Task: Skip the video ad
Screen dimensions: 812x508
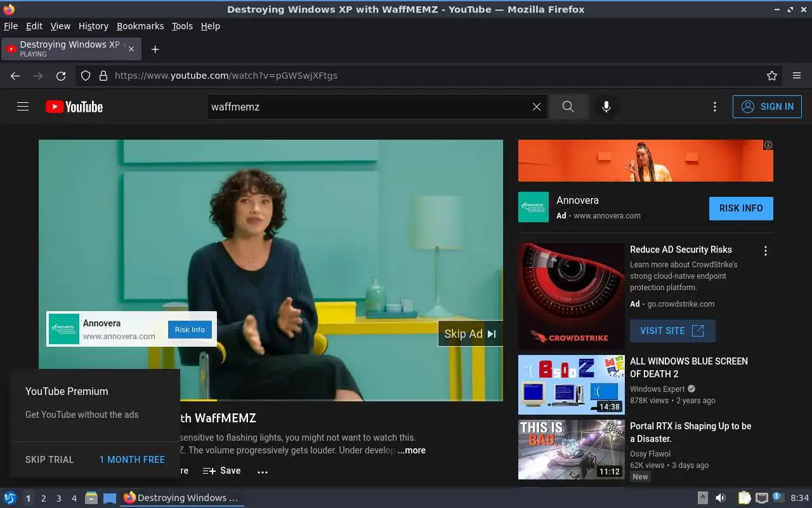Action: tap(470, 333)
